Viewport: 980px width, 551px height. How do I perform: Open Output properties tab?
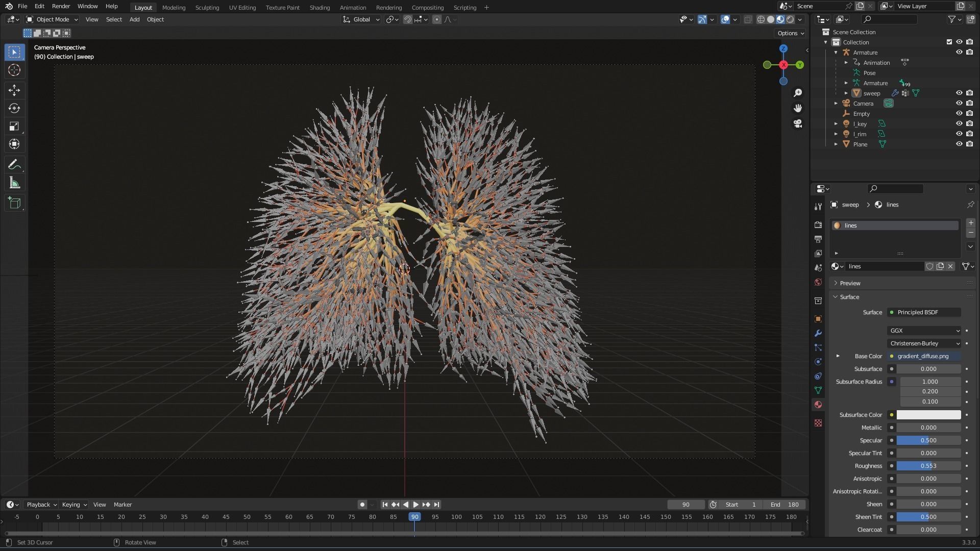coord(818,239)
